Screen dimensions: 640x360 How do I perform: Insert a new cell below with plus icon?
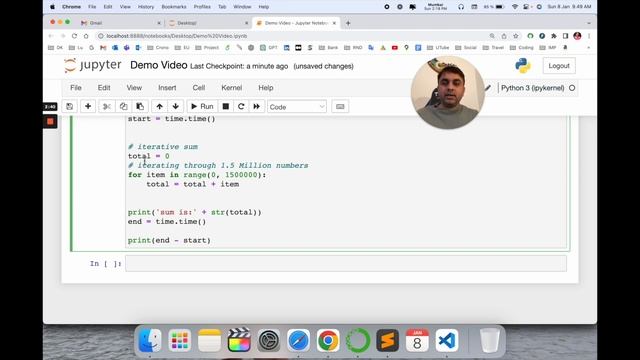pyautogui.click(x=88, y=107)
